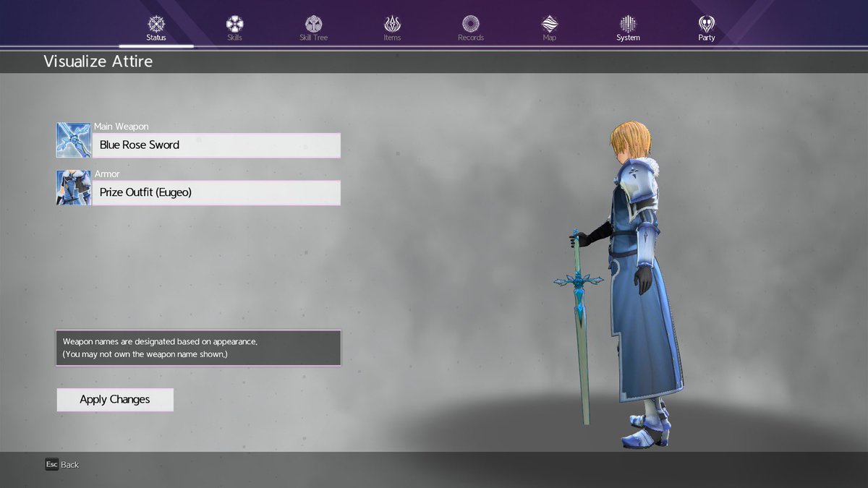Select the Prize Outfit (Eugeo) armor field
Screen dimensions: 868x488
(x=217, y=192)
